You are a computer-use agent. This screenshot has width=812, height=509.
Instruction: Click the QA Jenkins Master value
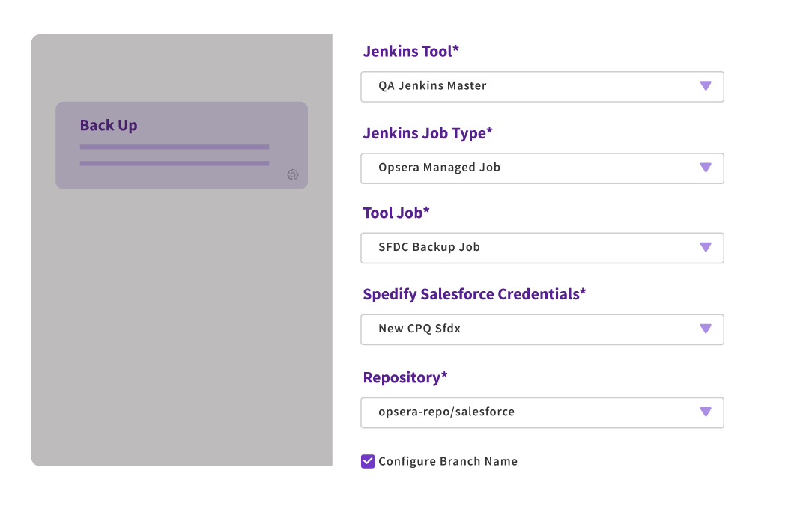click(432, 86)
